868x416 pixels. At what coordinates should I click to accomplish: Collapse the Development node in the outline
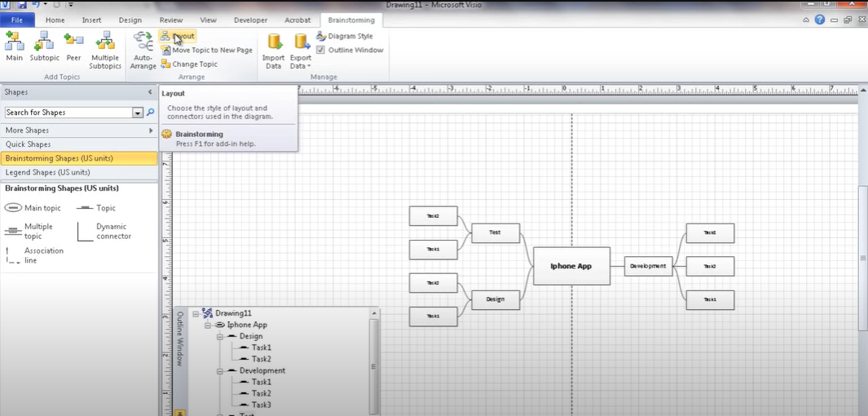click(220, 371)
